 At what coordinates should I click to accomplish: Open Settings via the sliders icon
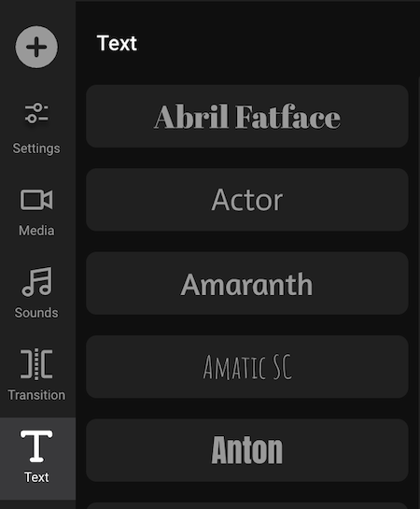coord(36,113)
